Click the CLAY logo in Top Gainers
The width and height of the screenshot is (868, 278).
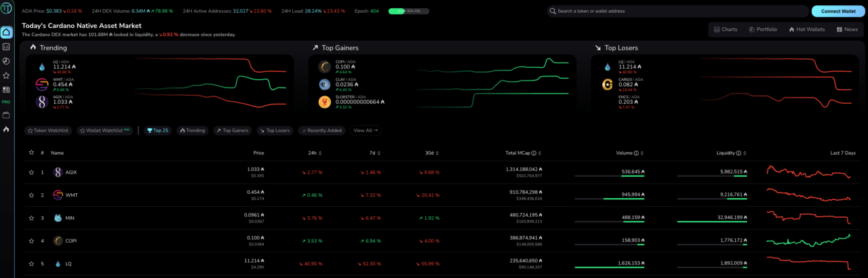point(324,84)
